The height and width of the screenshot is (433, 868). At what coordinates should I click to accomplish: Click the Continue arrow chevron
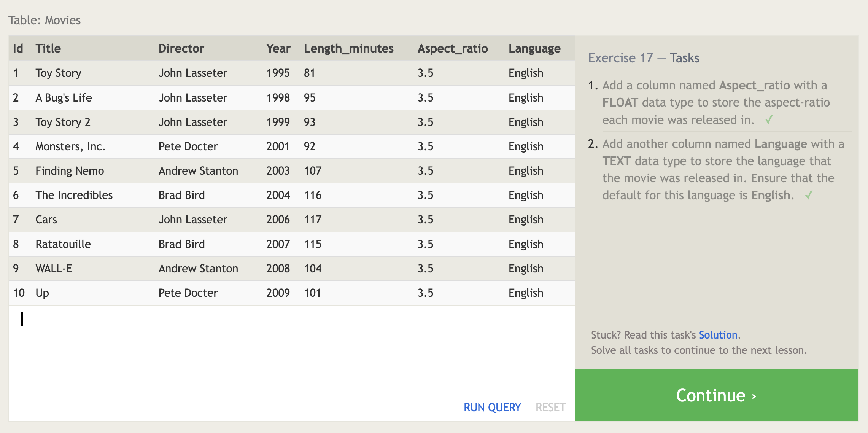click(754, 396)
